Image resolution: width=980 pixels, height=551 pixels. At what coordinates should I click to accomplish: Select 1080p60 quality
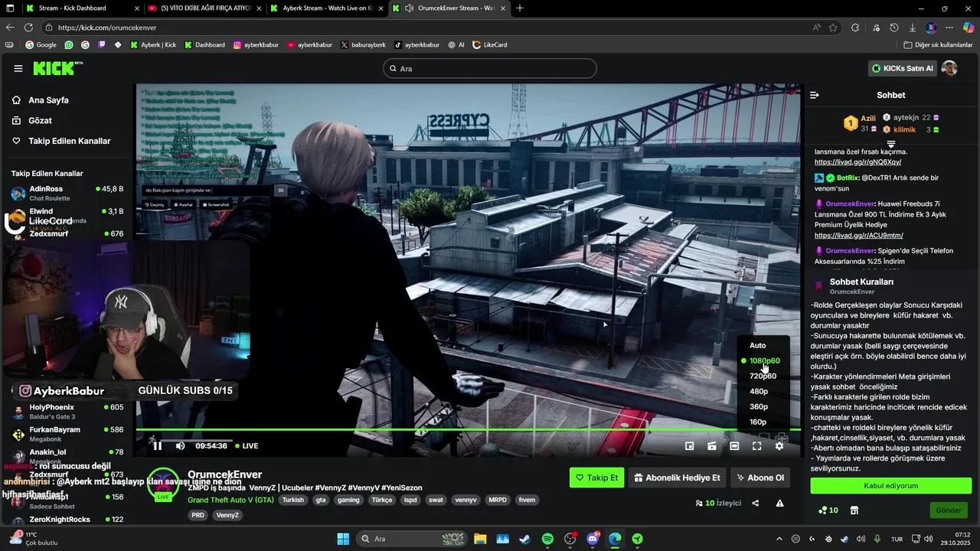click(763, 360)
